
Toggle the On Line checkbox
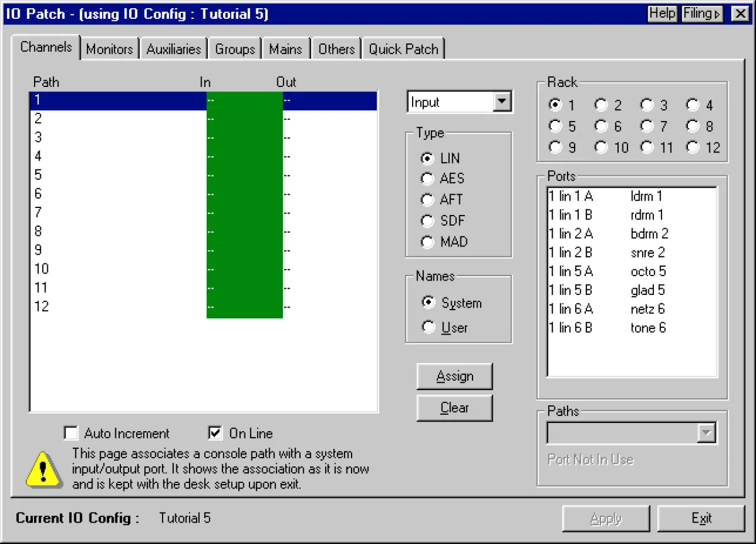click(241, 434)
